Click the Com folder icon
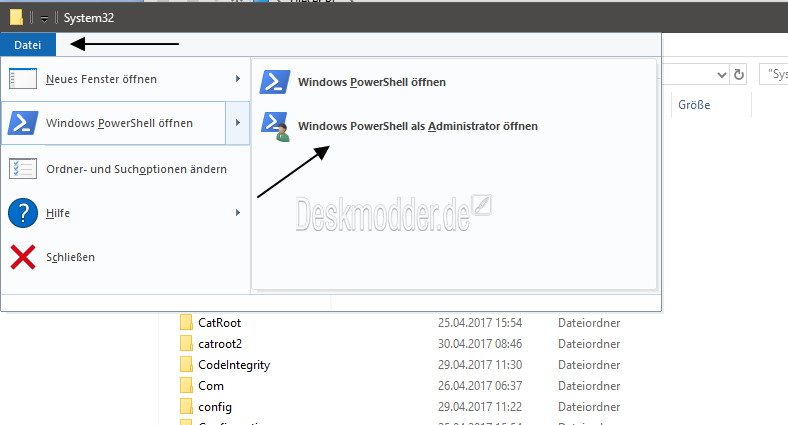 (x=186, y=386)
